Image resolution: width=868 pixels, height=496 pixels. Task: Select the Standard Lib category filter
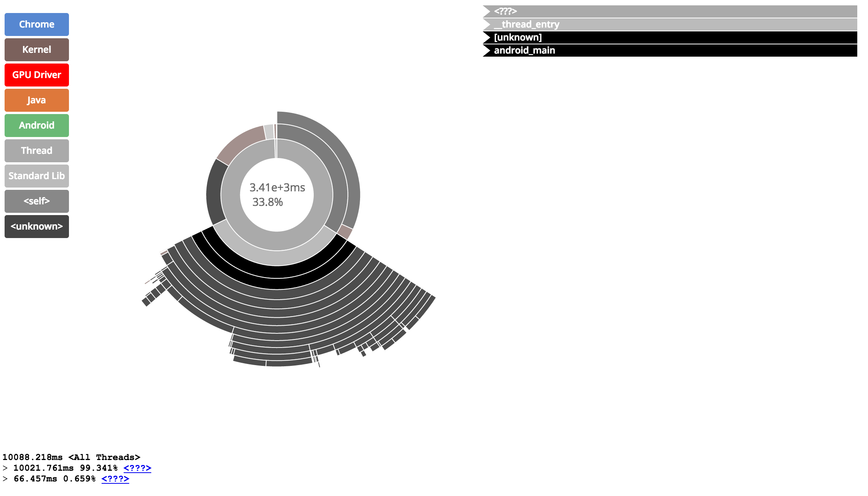coord(36,175)
